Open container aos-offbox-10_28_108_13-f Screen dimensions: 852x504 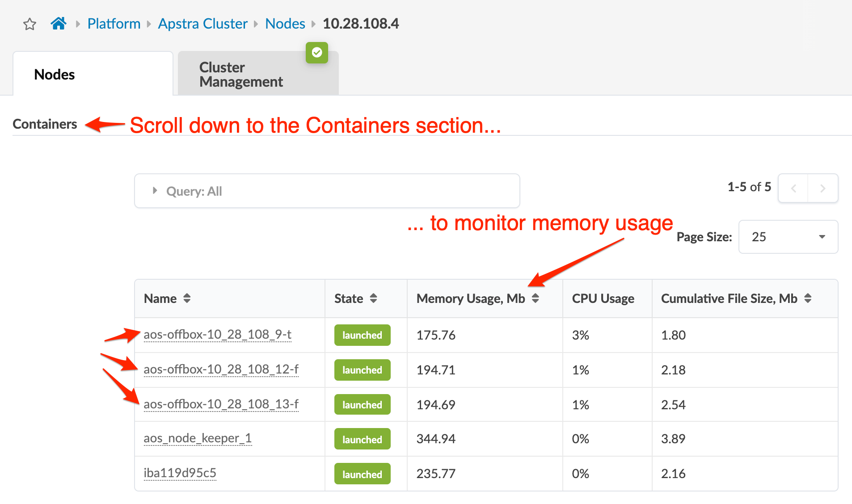pyautogui.click(x=221, y=404)
